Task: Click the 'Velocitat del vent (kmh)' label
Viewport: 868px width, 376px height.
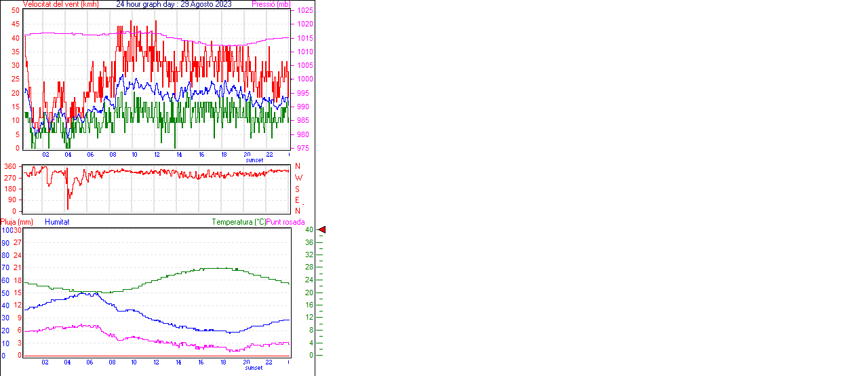Action: tap(60, 4)
